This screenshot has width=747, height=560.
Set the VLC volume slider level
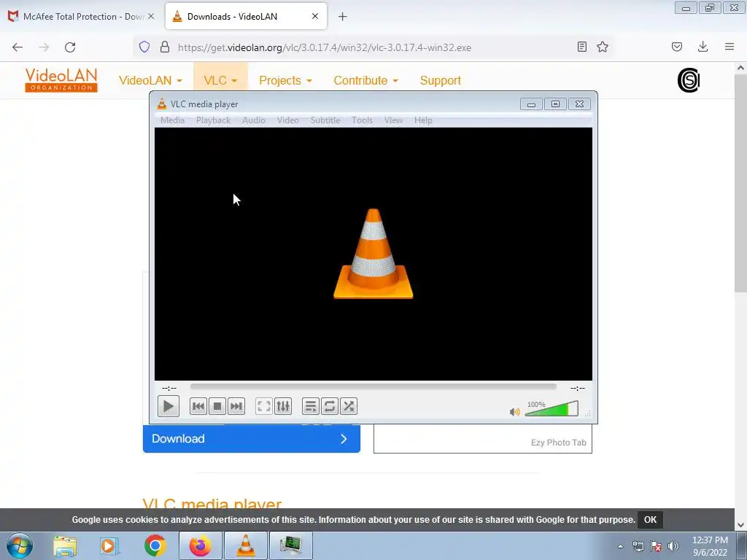pos(551,408)
